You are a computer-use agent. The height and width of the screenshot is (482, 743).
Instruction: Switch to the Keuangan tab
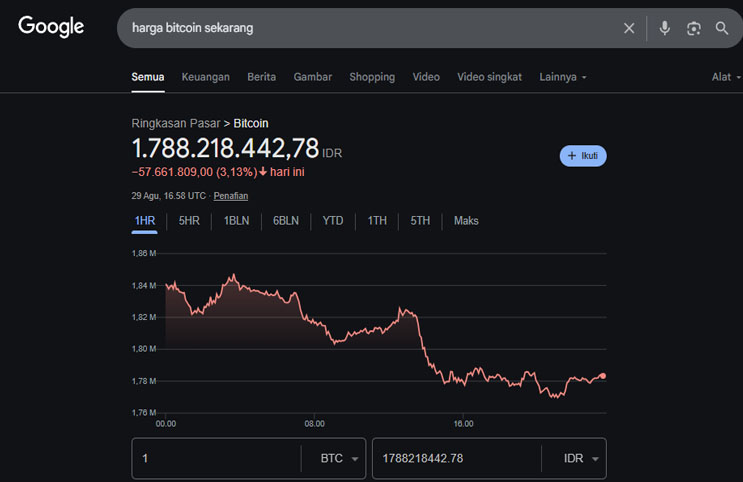[x=206, y=77]
